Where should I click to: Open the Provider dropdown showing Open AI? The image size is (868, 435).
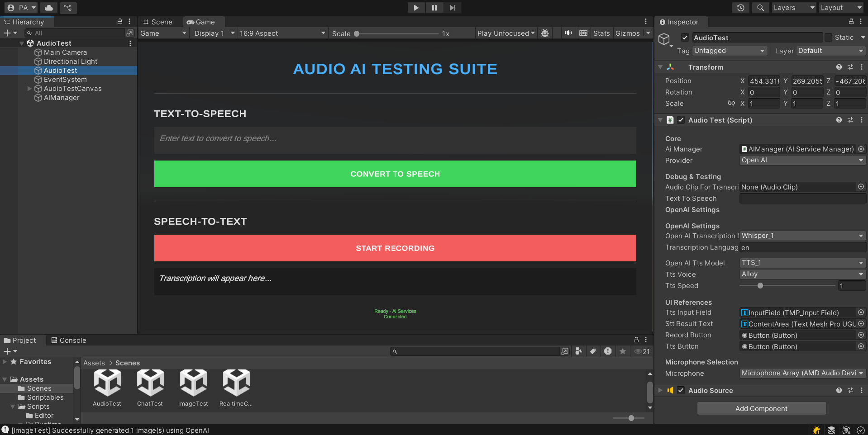802,160
